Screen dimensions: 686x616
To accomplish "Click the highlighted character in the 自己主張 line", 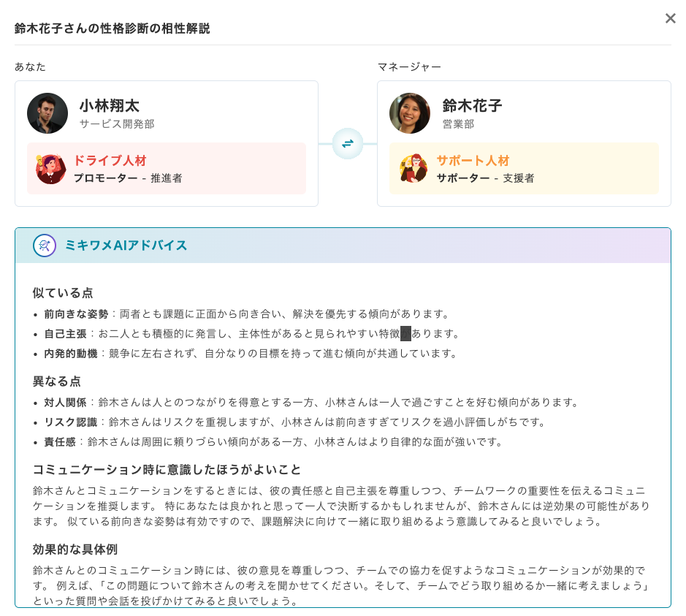I will [405, 334].
